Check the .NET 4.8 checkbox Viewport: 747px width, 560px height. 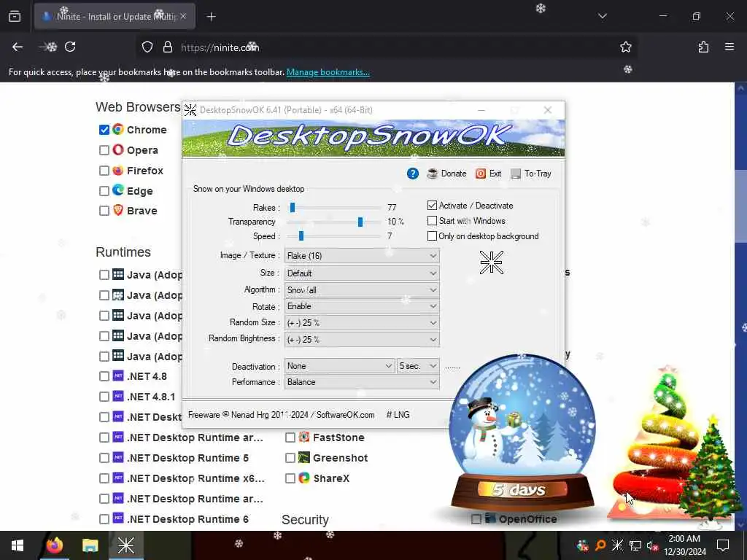(x=104, y=376)
